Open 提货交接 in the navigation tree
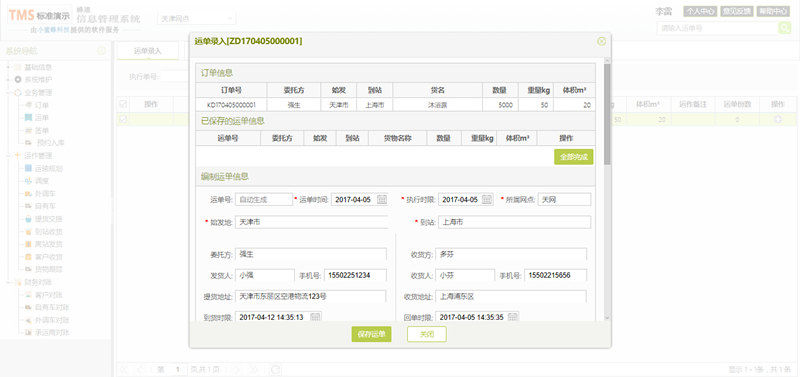Image resolution: width=800 pixels, height=377 pixels. click(x=48, y=219)
